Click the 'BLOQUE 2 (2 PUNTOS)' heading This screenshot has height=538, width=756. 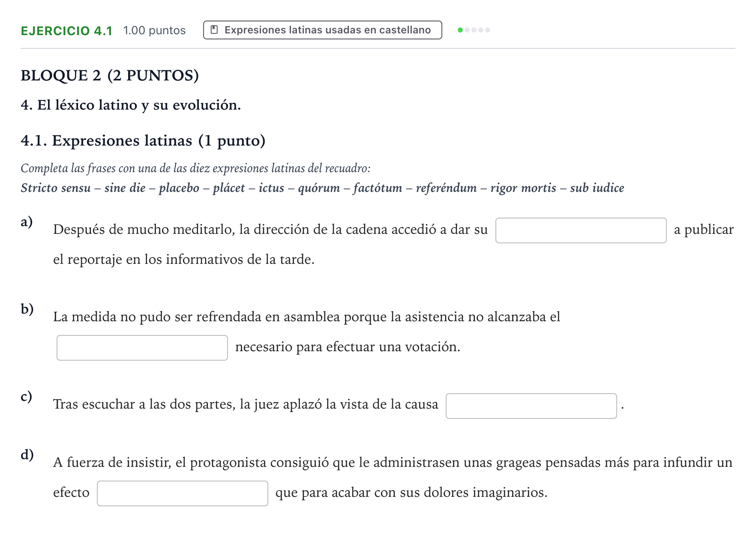[x=110, y=75]
